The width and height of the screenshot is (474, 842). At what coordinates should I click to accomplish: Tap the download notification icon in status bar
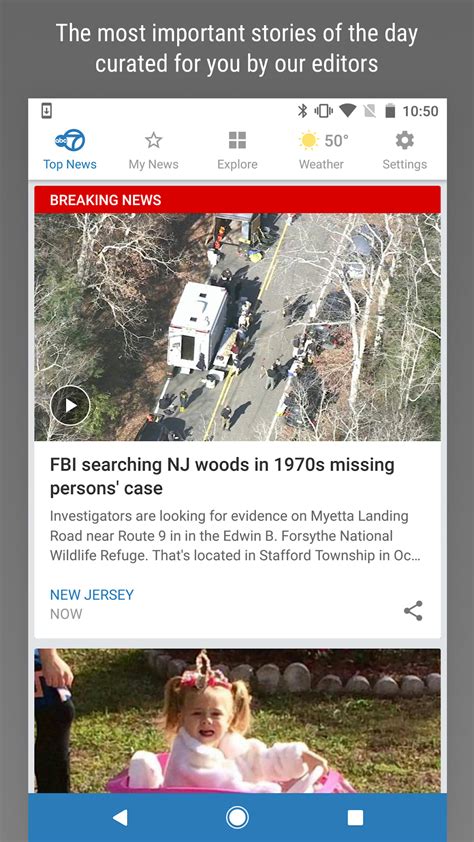click(x=47, y=111)
